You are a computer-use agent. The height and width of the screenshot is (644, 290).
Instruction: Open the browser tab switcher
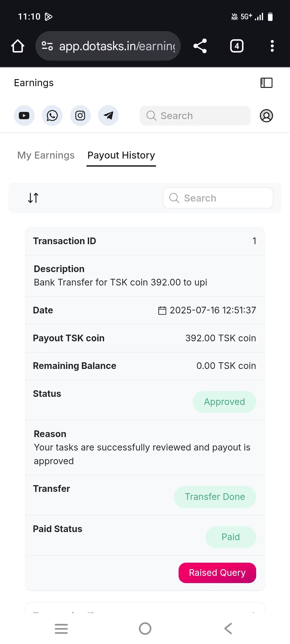237,46
